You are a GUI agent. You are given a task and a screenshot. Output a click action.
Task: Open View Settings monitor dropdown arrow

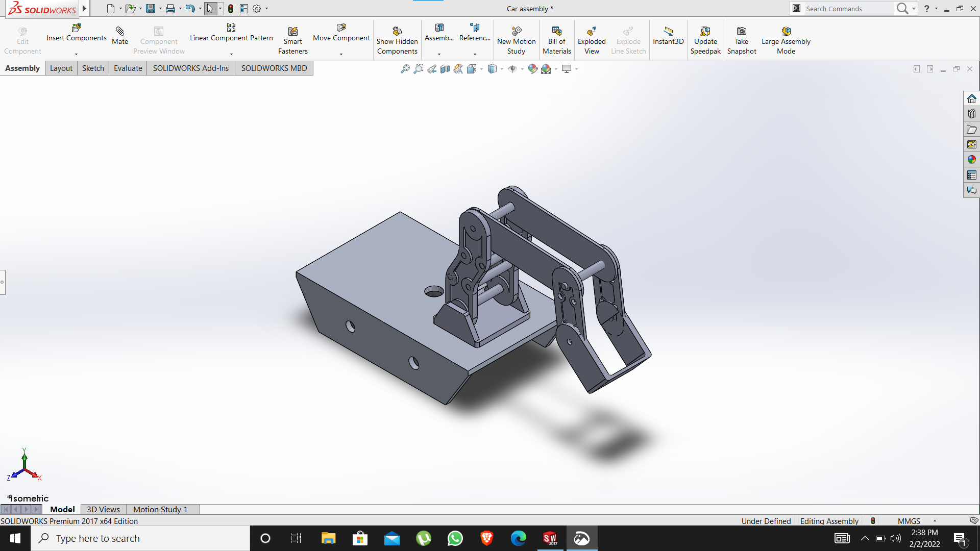click(576, 69)
